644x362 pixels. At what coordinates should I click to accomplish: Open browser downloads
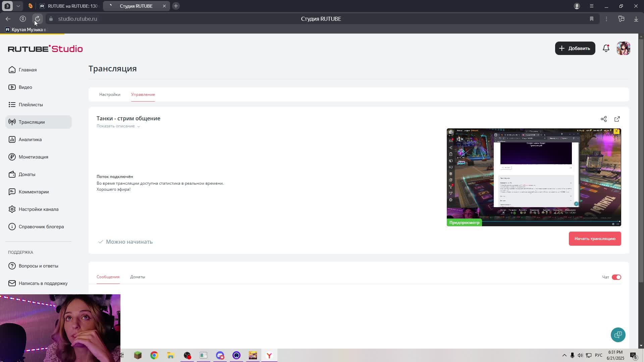click(636, 19)
